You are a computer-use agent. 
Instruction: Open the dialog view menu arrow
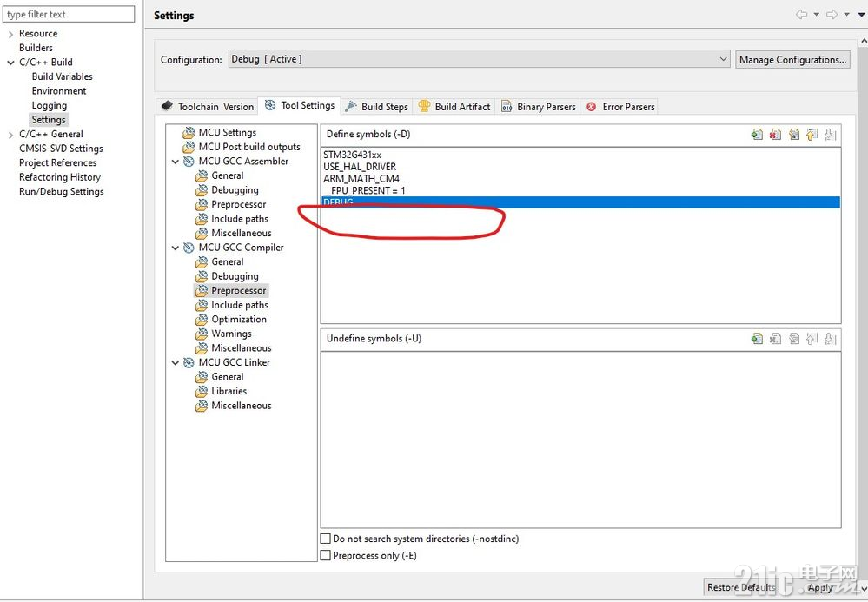(x=861, y=15)
